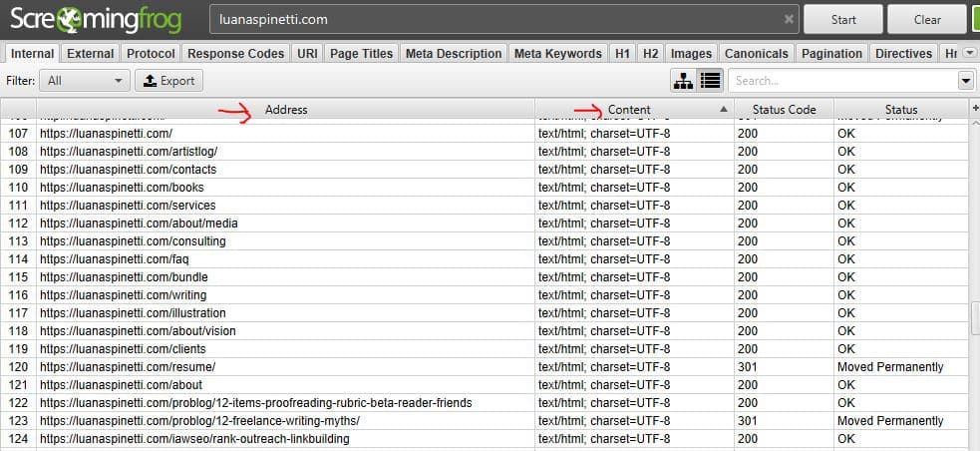This screenshot has height=451, width=980.
Task: Expand the search options dropdown arrow
Action: [965, 81]
